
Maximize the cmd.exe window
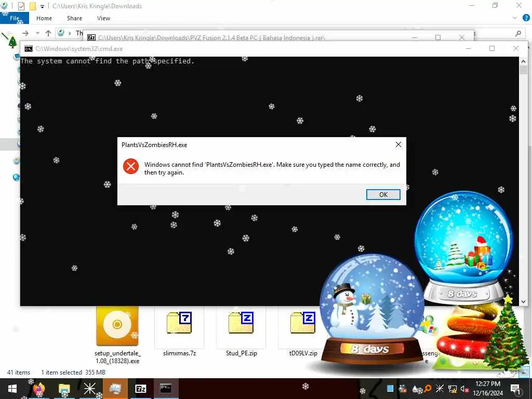pos(492,48)
